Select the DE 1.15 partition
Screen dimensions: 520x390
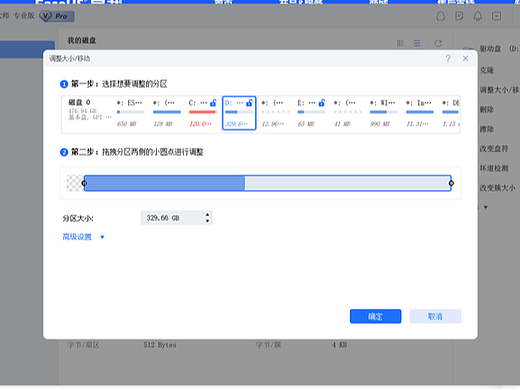(x=451, y=113)
